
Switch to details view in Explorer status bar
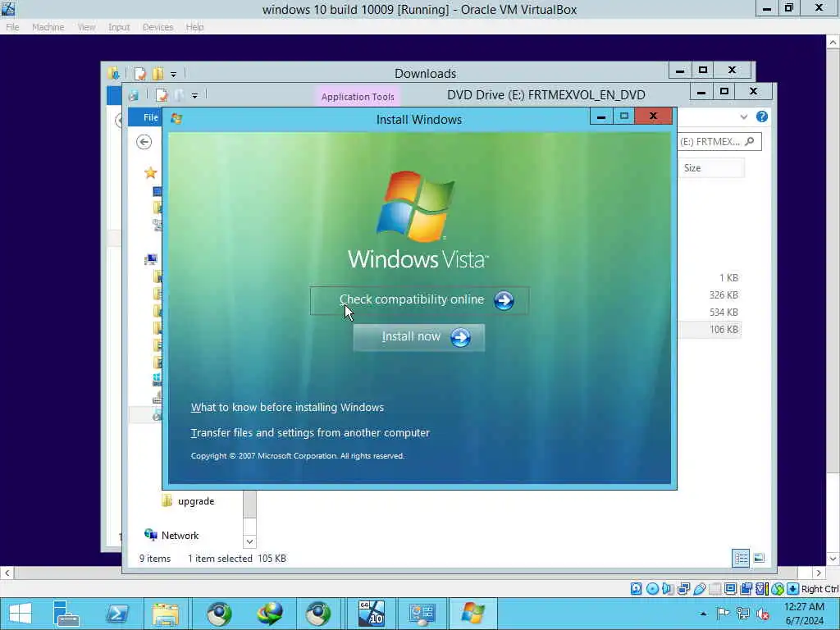tap(741, 558)
